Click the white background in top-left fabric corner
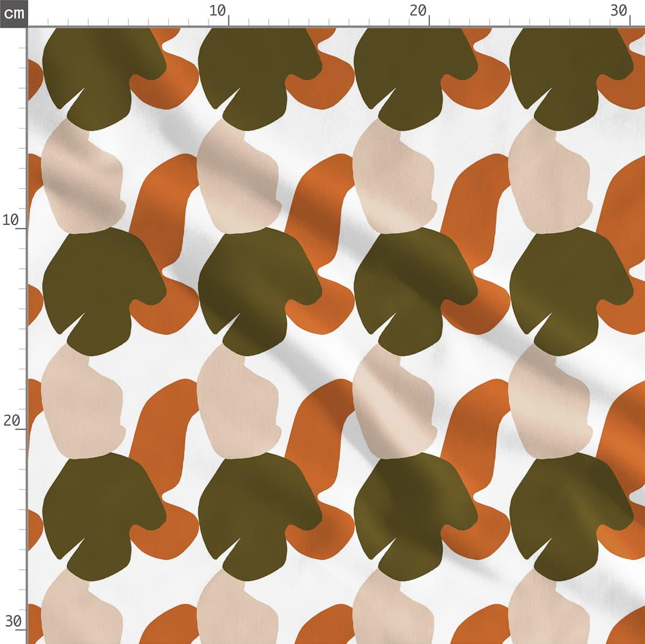The height and width of the screenshot is (644, 645). coord(34,38)
